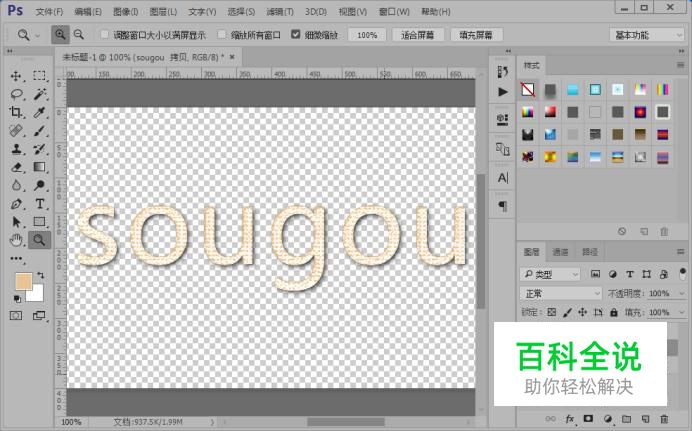This screenshot has width=692, height=431.
Task: Open the 图层(L) menu
Action: click(163, 11)
